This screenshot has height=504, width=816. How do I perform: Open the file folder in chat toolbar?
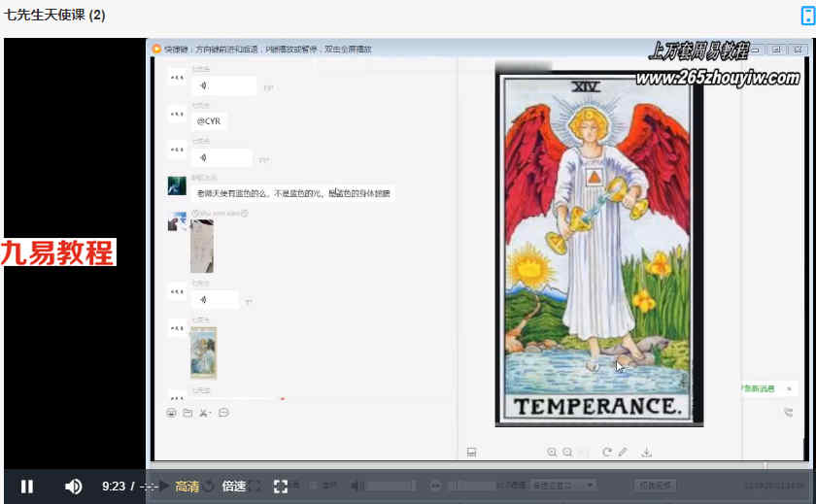(187, 413)
